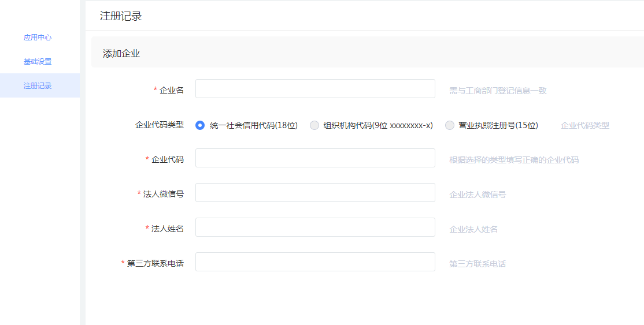Click hint text 企业法人姓名
644x325 pixels.
[x=473, y=229]
